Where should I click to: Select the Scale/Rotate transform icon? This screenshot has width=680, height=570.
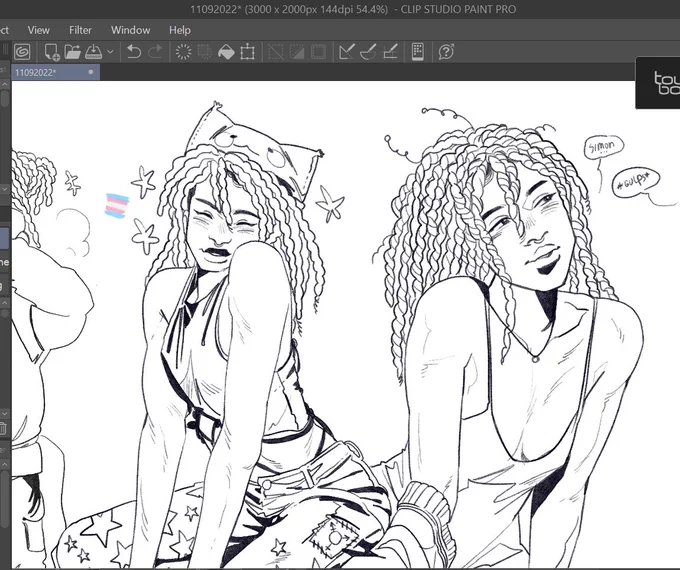point(247,52)
